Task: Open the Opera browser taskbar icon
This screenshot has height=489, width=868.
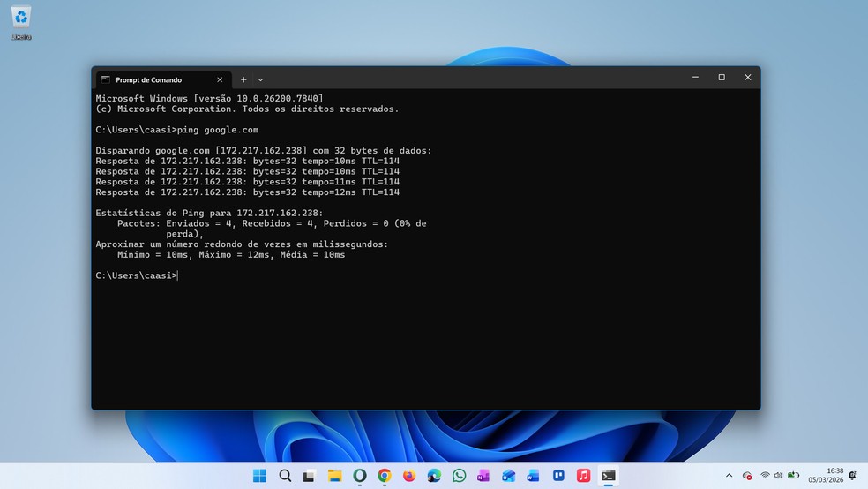Action: coord(359,476)
